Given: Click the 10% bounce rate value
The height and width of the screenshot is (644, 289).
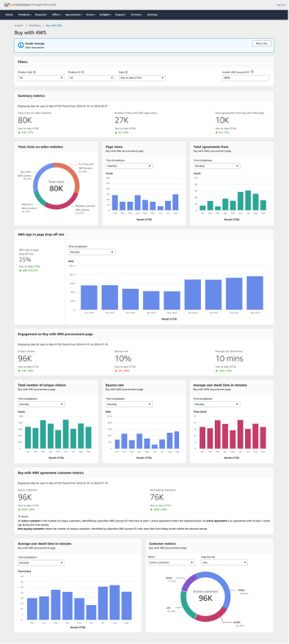Looking at the screenshot, I should (x=122, y=359).
